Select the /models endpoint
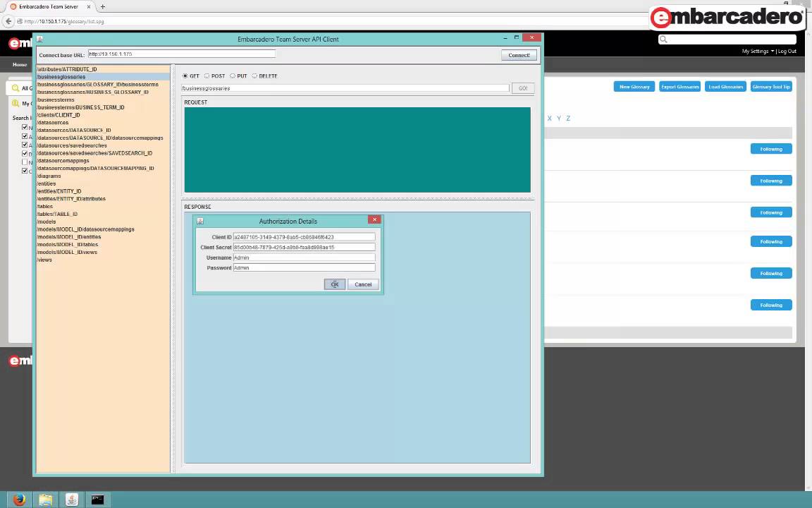The width and height of the screenshot is (812, 508). (x=46, y=222)
